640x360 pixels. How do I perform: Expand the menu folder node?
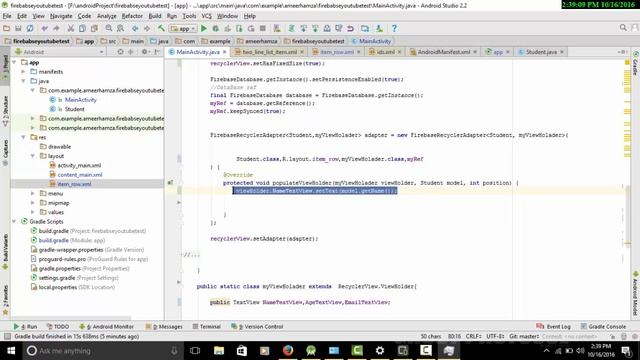click(33, 193)
